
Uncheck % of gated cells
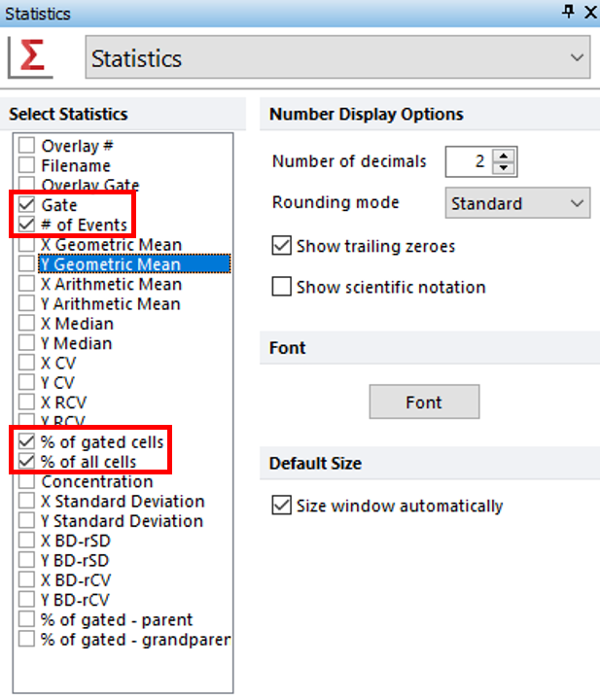27,441
